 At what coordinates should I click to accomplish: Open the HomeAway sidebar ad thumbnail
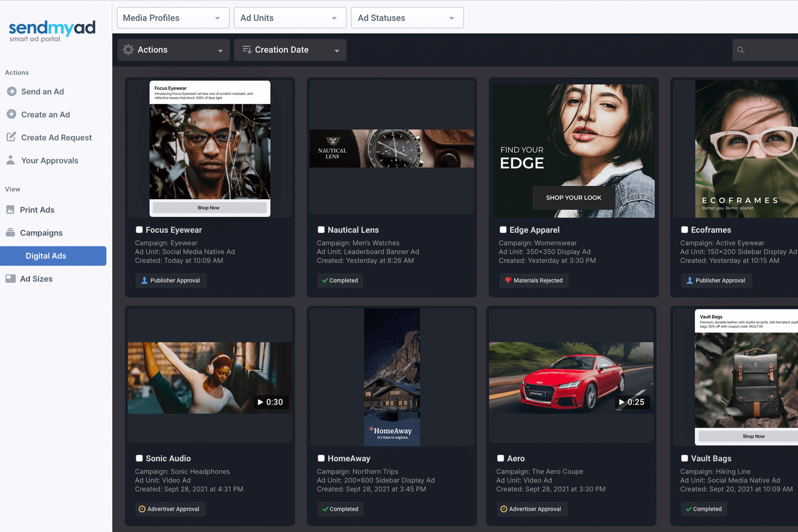tap(392, 377)
